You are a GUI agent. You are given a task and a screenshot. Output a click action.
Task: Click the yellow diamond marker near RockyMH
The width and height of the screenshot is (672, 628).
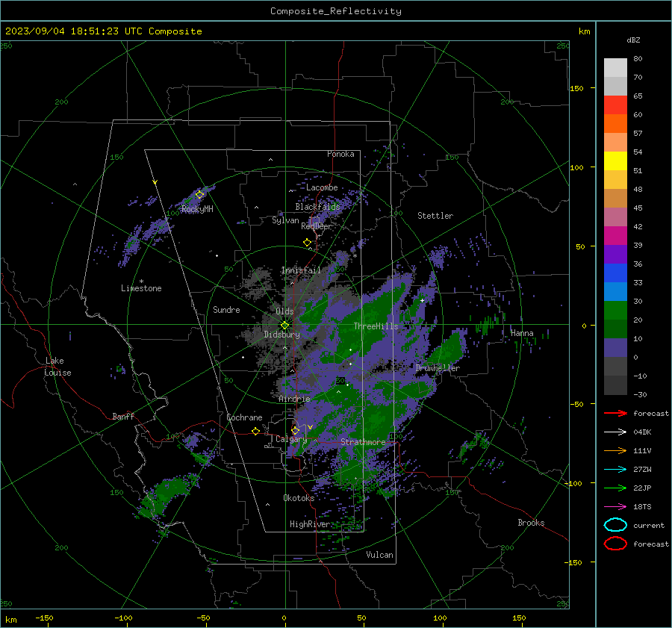click(199, 195)
